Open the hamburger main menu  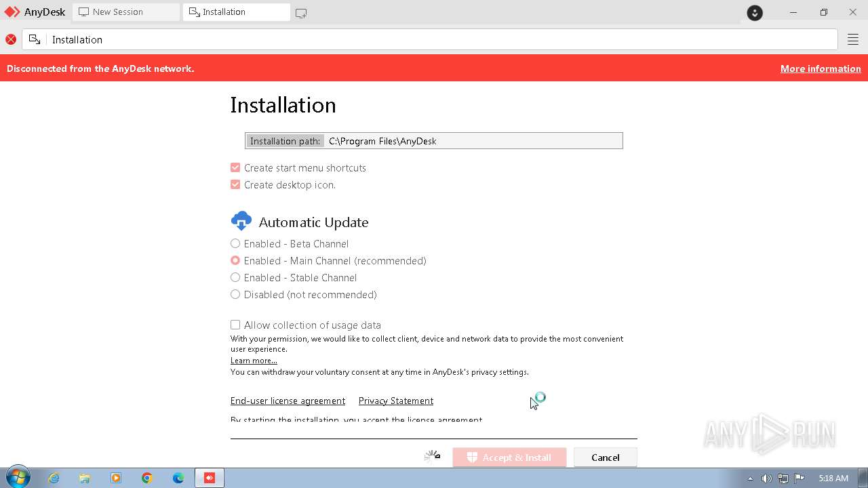click(853, 39)
